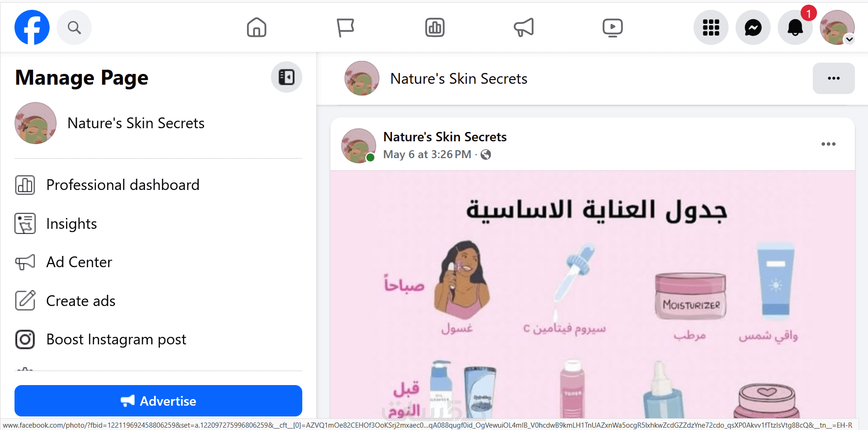This screenshot has height=430, width=868.
Task: Open page header three-dot options
Action: [833, 78]
